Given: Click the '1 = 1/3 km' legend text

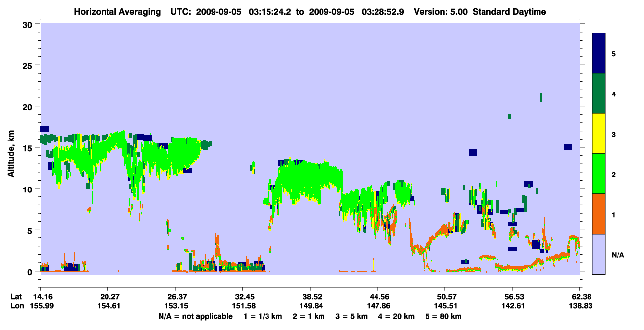Looking at the screenshot, I should 263,316.
